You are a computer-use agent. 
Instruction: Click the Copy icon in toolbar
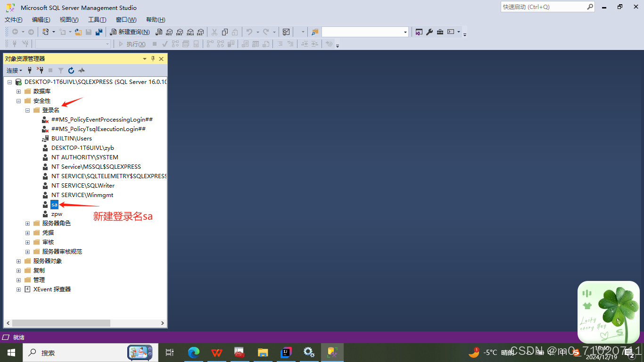(225, 32)
